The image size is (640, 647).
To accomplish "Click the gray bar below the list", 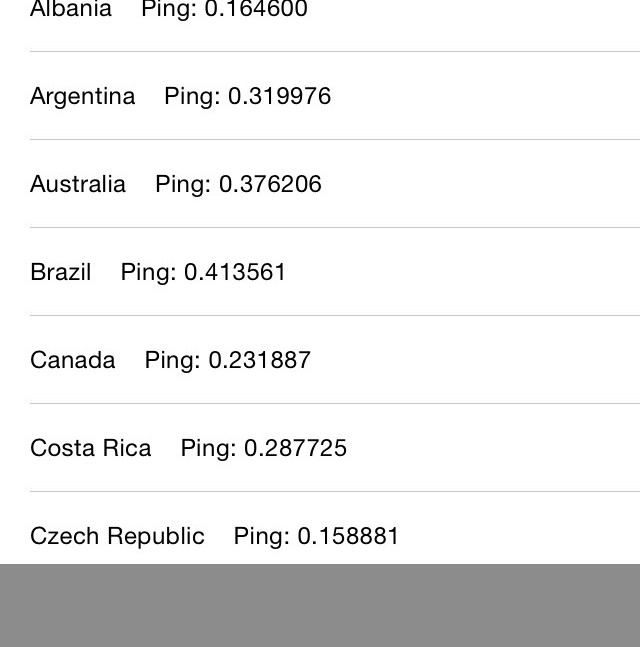I will click(320, 605).
